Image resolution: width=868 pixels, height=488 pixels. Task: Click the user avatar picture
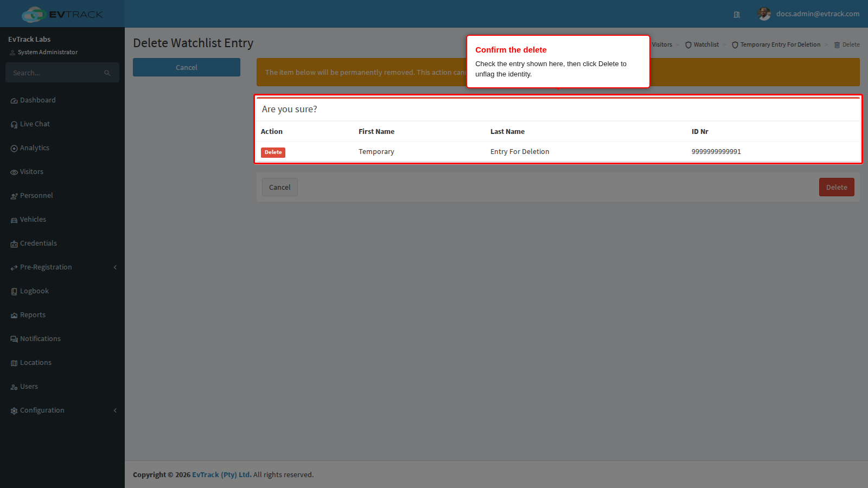click(x=764, y=14)
